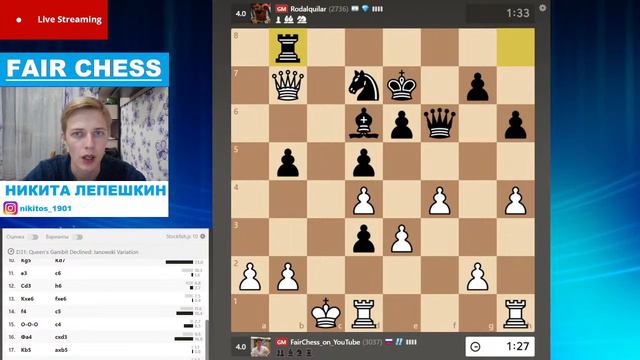Open Rodalquilar player profile name
Screen dimensions: 640x360
click(308, 9)
